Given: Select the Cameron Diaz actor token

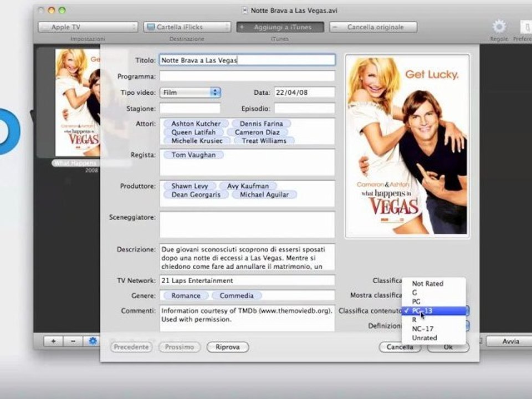Looking at the screenshot, I should click(257, 132).
